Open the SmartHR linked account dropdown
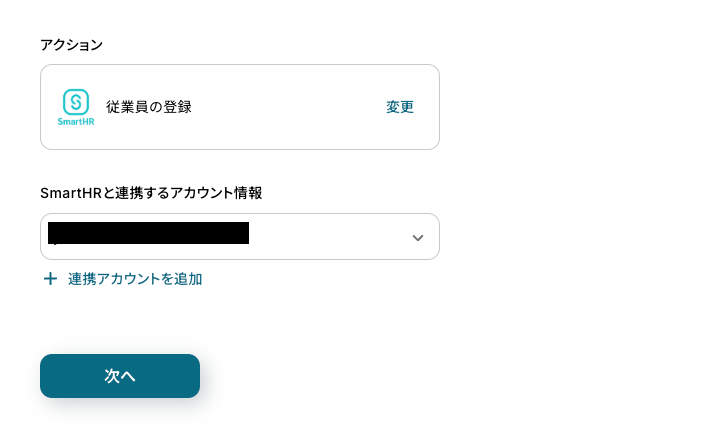 (240, 237)
